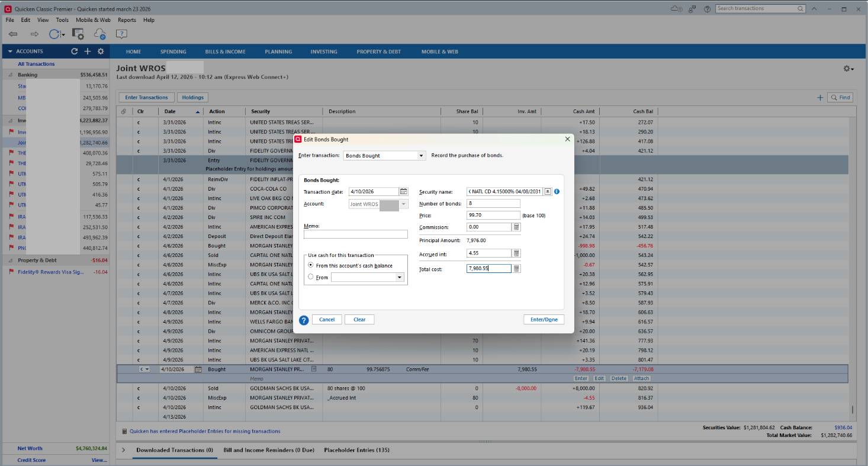868x466 pixels.
Task: Select 'From this account's cash balance' radio
Action: pyautogui.click(x=311, y=266)
